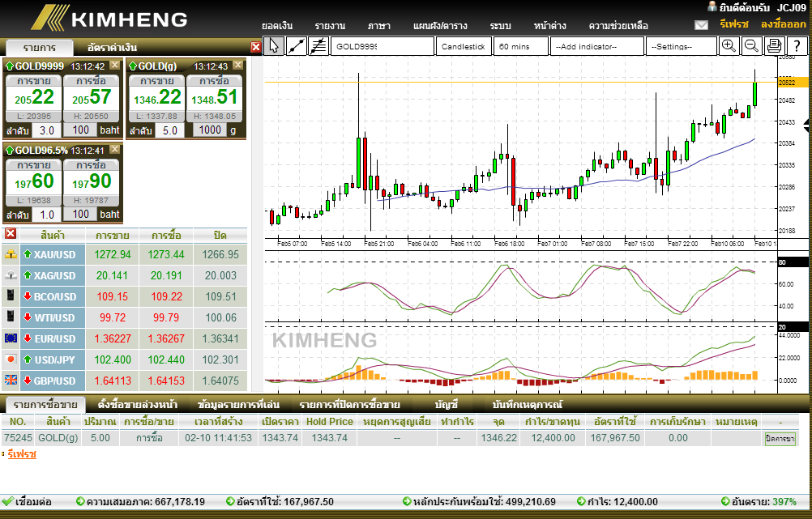The height and width of the screenshot is (519, 812).
Task: Zoom in on the chart
Action: pyautogui.click(x=729, y=46)
